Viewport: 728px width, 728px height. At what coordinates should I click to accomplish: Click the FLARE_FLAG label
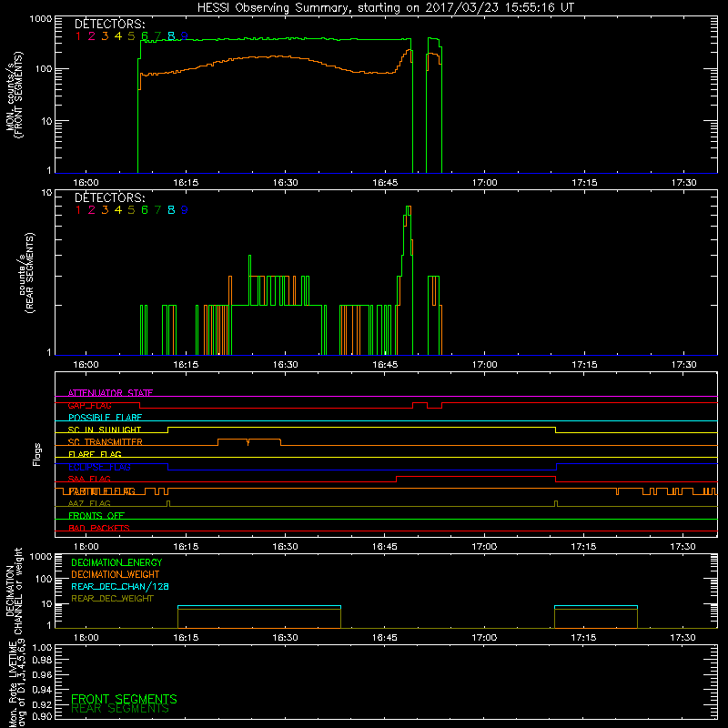pyautogui.click(x=95, y=454)
